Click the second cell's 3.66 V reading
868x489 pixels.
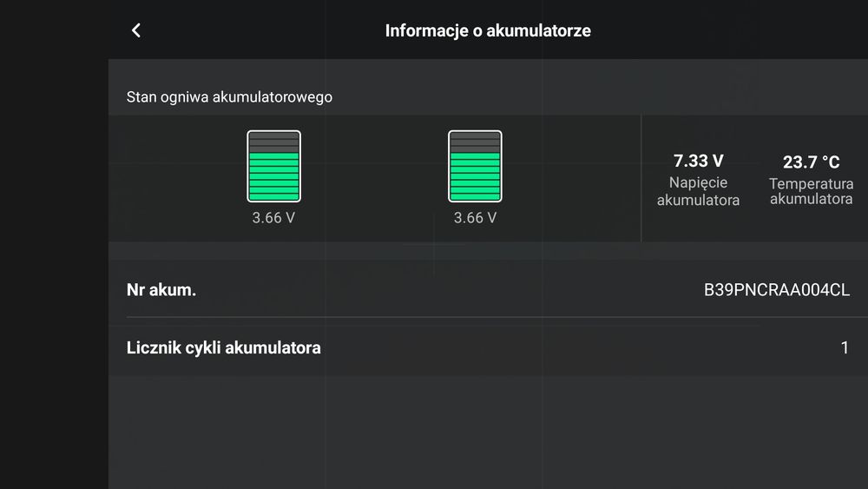pyautogui.click(x=475, y=218)
